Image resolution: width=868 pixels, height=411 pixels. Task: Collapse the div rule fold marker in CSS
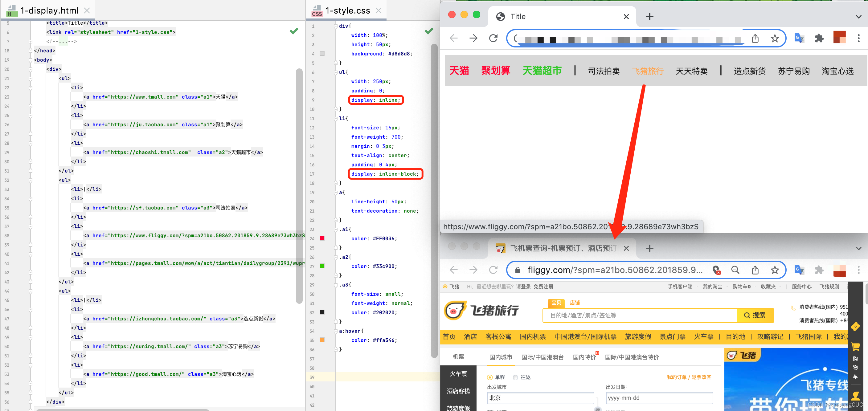click(335, 26)
